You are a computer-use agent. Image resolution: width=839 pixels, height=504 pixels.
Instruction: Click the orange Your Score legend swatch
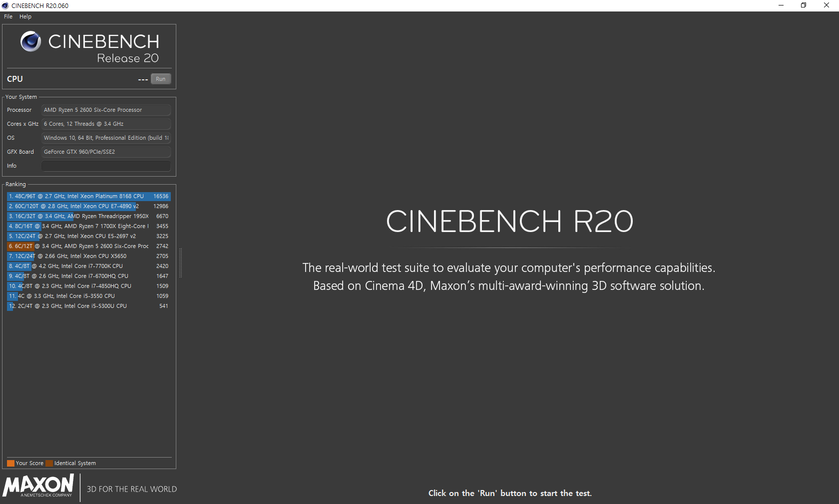point(10,463)
